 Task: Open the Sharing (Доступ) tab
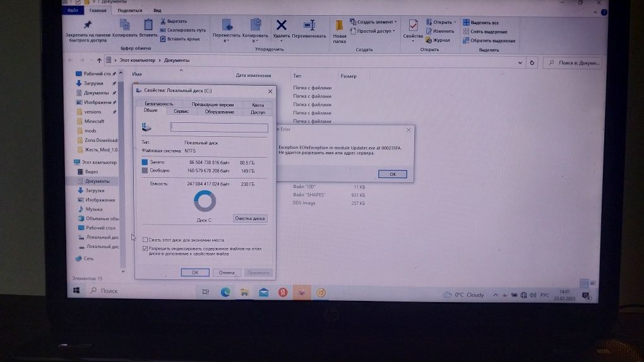258,112
